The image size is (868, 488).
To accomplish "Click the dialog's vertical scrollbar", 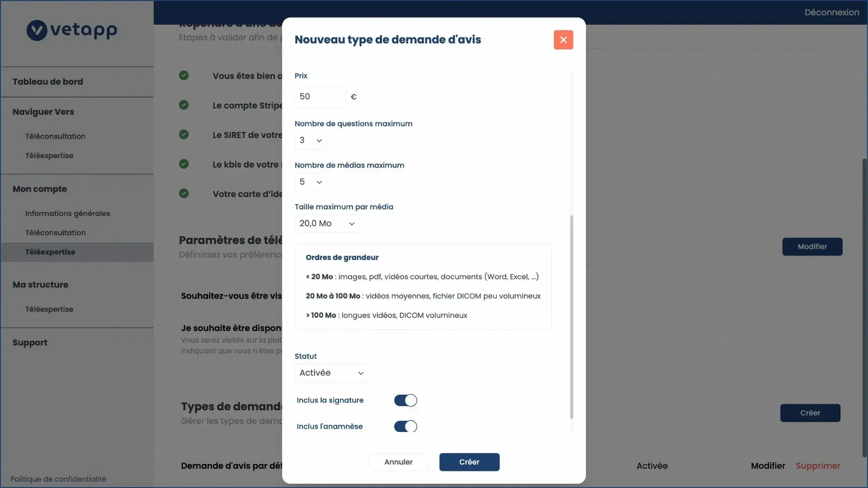I will pos(571,316).
